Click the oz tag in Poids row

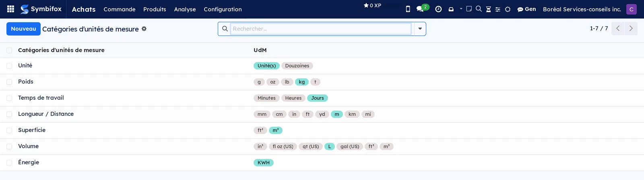coord(273,82)
